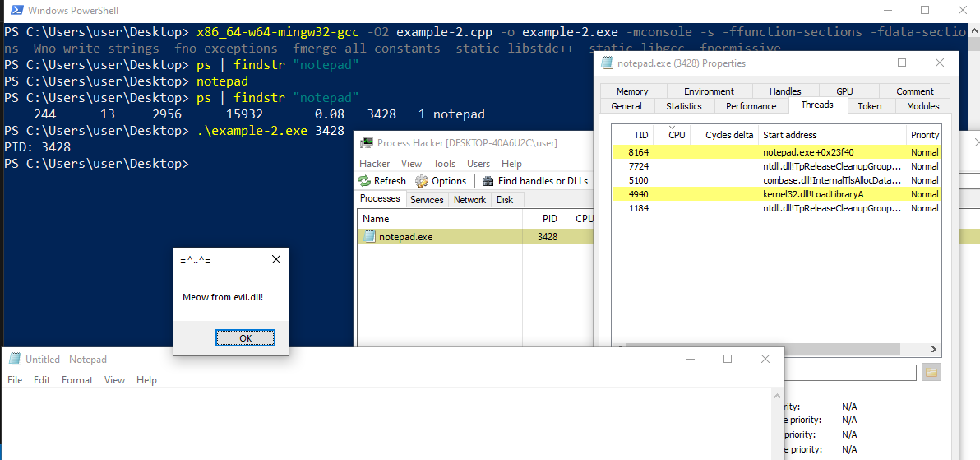
Task: Sort by Cycles delta column header
Action: [724, 135]
